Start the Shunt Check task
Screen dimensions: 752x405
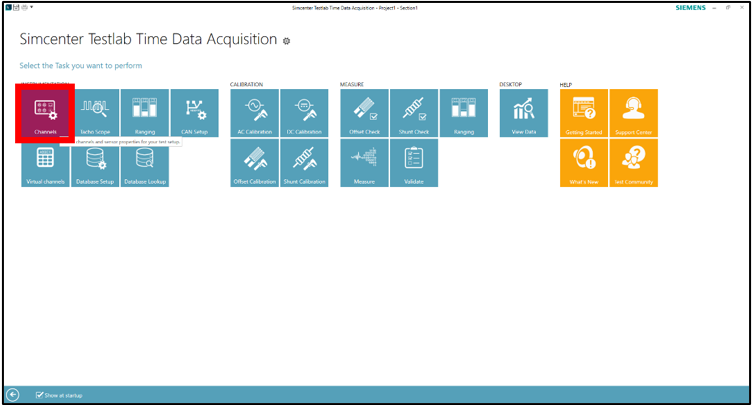point(414,113)
